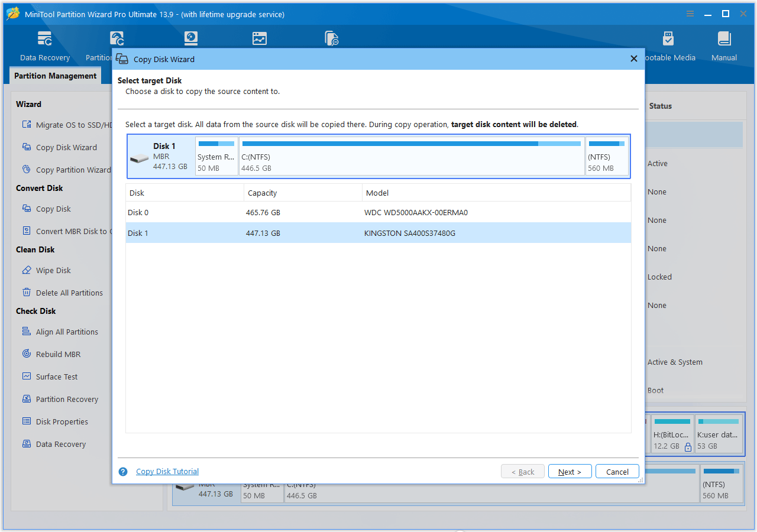The width and height of the screenshot is (757, 532).
Task: Select Migrate OS to SSD/HD wizard
Action: (67, 125)
